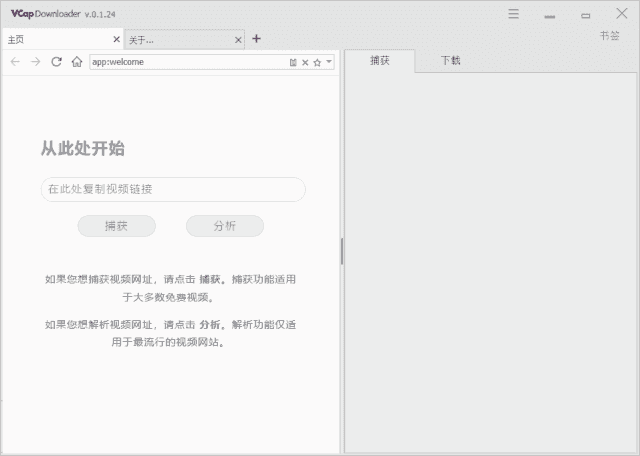Click the back navigation arrow
The height and width of the screenshot is (456, 640).
coord(15,62)
